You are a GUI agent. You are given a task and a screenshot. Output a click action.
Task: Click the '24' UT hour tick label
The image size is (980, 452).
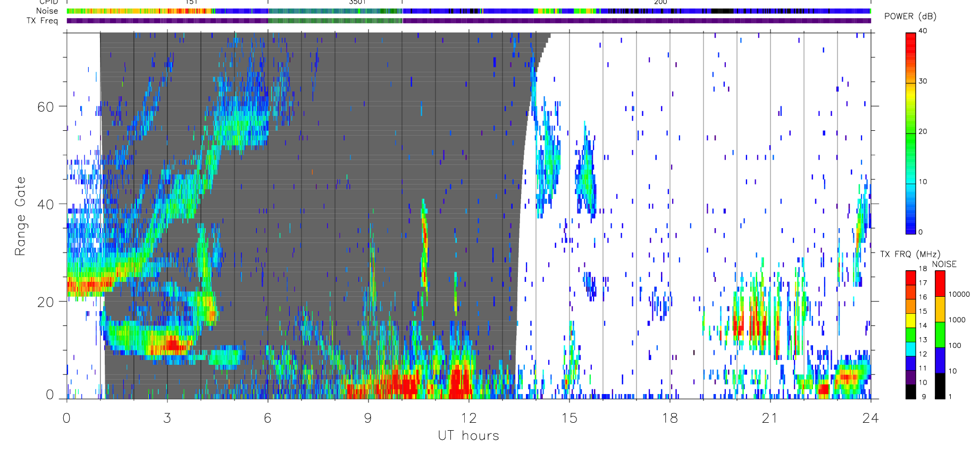point(870,418)
